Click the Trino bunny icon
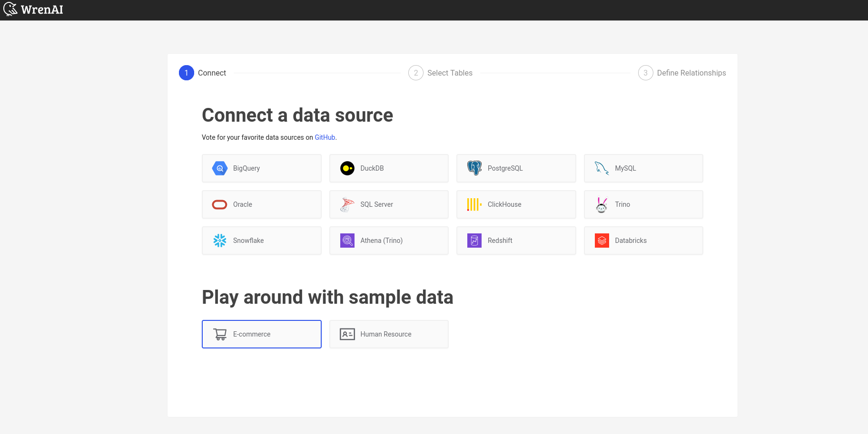The height and width of the screenshot is (434, 868). (602, 204)
